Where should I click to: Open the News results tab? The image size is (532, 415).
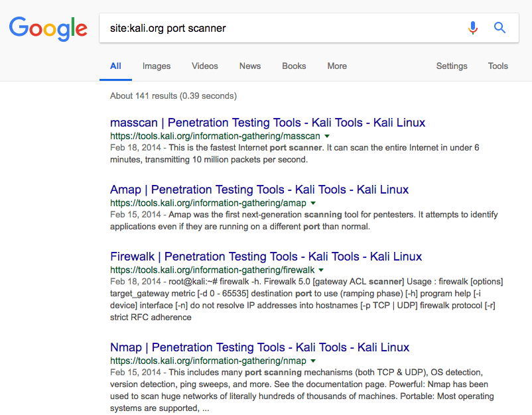tap(250, 66)
